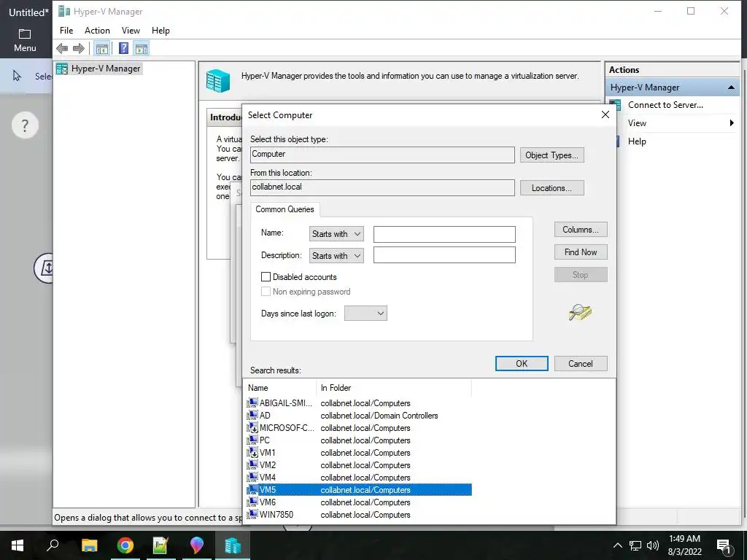The width and height of the screenshot is (747, 560).
Task: Click into the Description query text field
Action: [x=444, y=254]
